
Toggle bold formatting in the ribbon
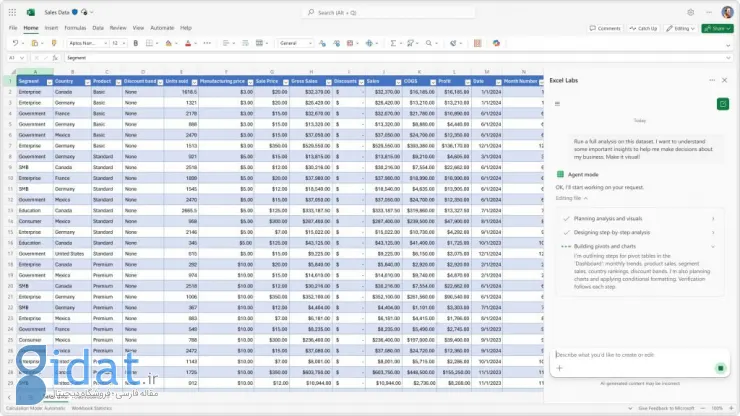tap(133, 43)
